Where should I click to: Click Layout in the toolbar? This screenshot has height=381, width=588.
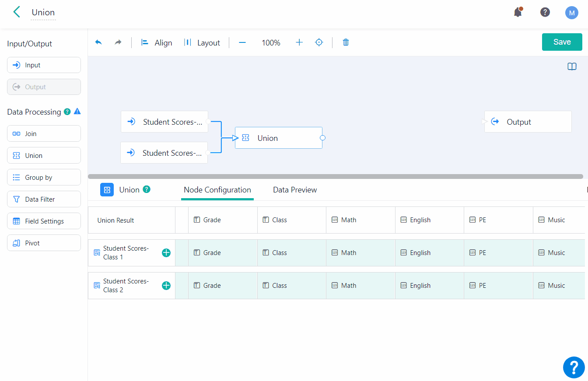(x=202, y=42)
